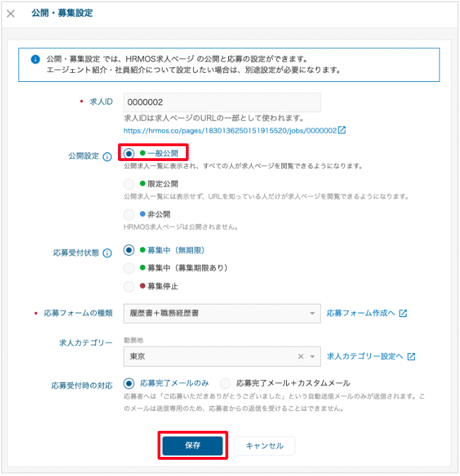This screenshot has width=460, height=476.
Task: Open the hrmos.co job page URL link
Action: pos(230,131)
